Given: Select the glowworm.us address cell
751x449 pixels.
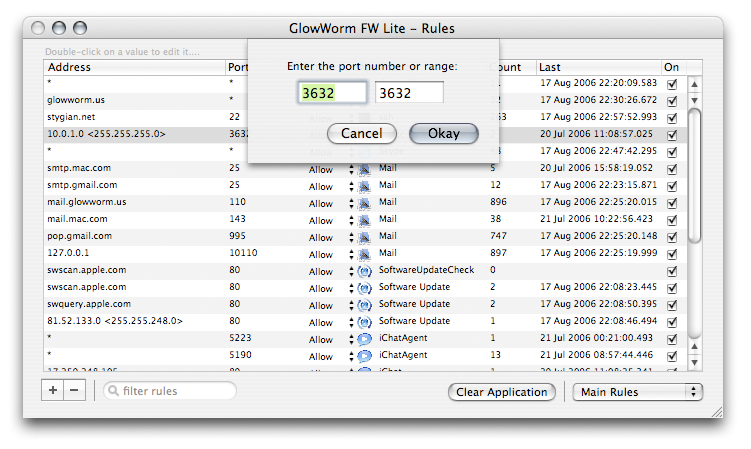Looking at the screenshot, I should (x=76, y=100).
